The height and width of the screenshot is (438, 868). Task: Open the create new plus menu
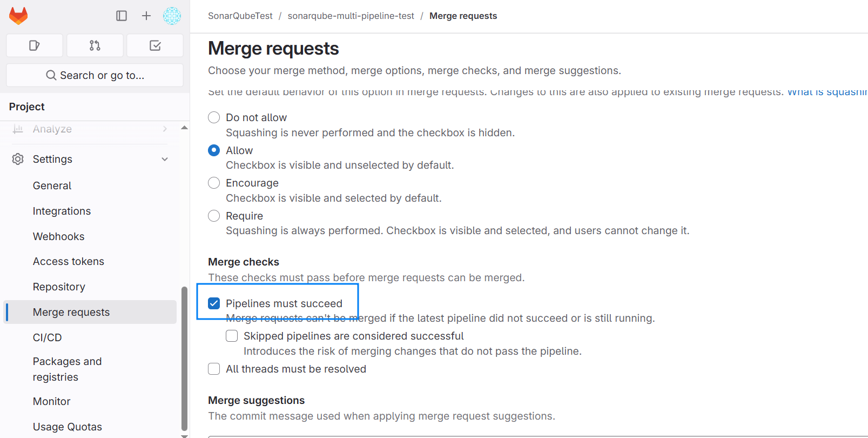click(x=146, y=16)
